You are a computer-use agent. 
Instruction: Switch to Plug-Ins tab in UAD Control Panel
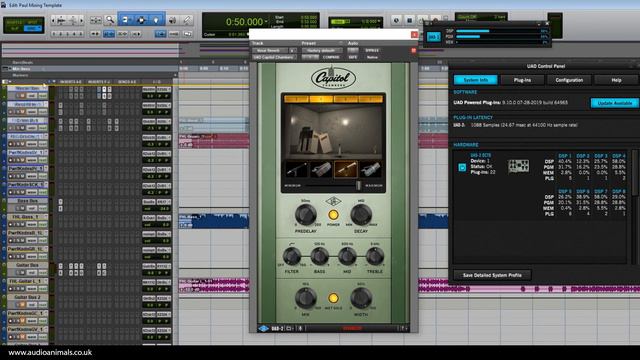click(x=522, y=80)
